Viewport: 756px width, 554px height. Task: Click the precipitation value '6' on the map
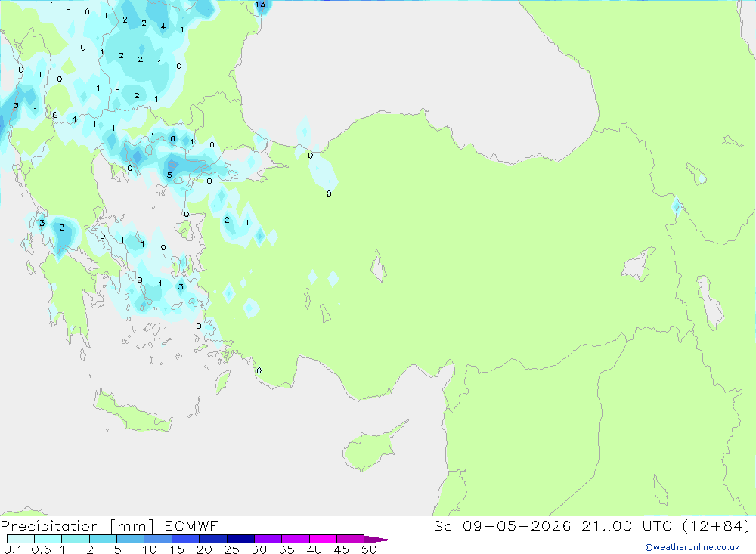click(172, 139)
